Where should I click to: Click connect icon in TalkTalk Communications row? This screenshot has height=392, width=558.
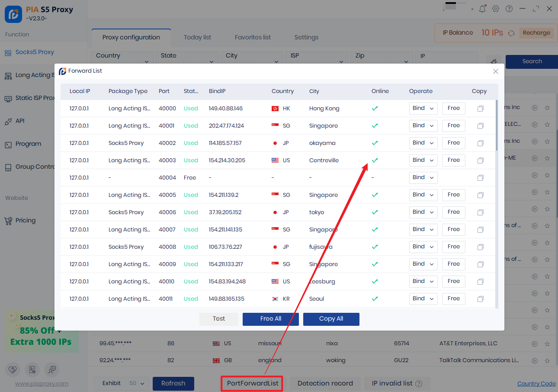[x=535, y=360]
